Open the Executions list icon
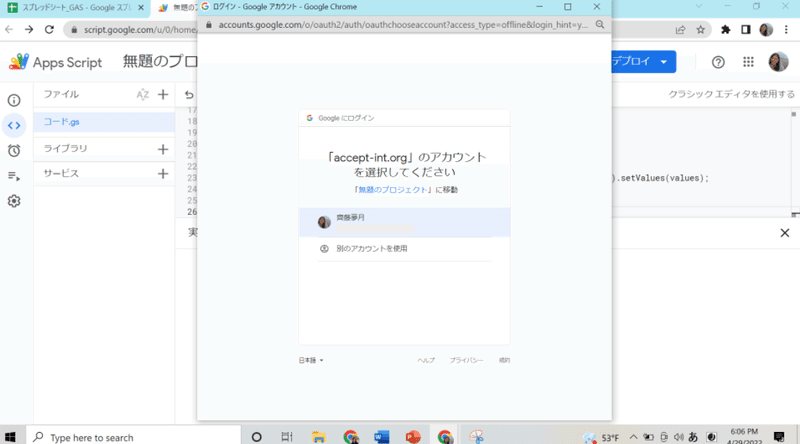The image size is (800, 444). [x=14, y=176]
